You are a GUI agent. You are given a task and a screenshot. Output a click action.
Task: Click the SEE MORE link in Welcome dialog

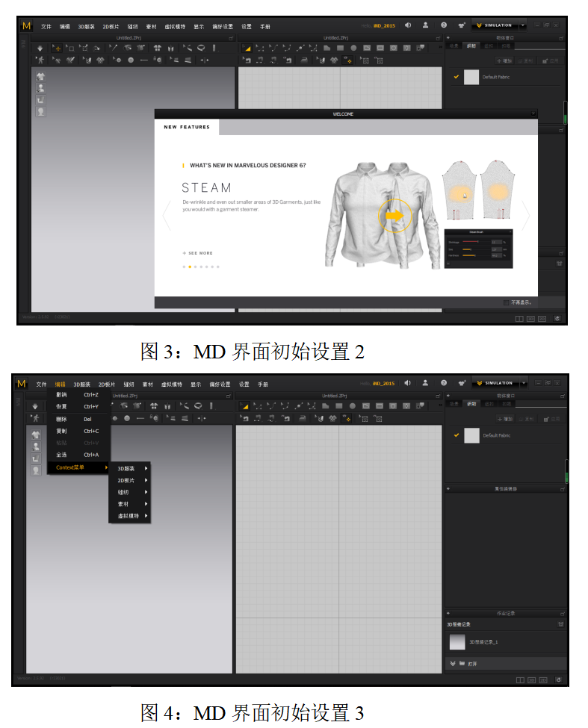[x=198, y=253]
